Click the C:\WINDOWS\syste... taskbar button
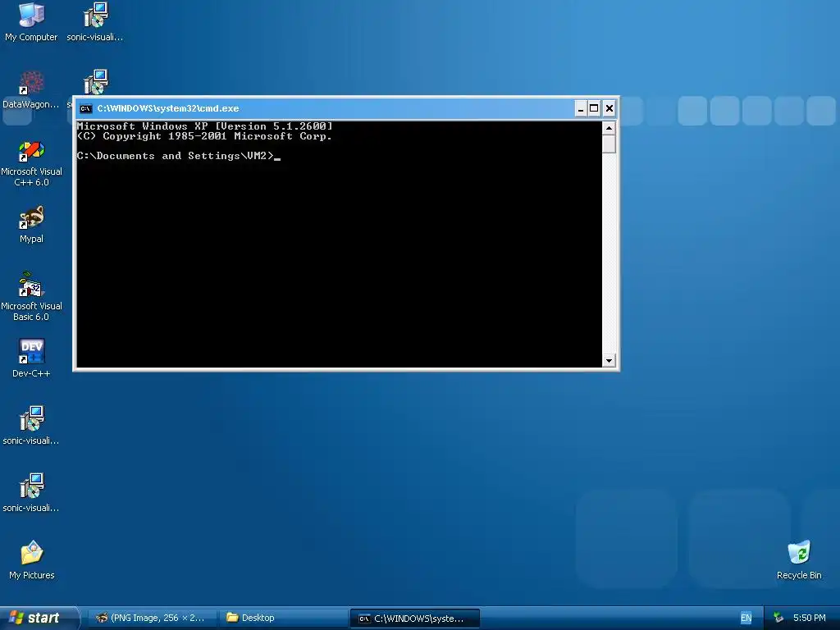840x630 pixels. point(414,619)
